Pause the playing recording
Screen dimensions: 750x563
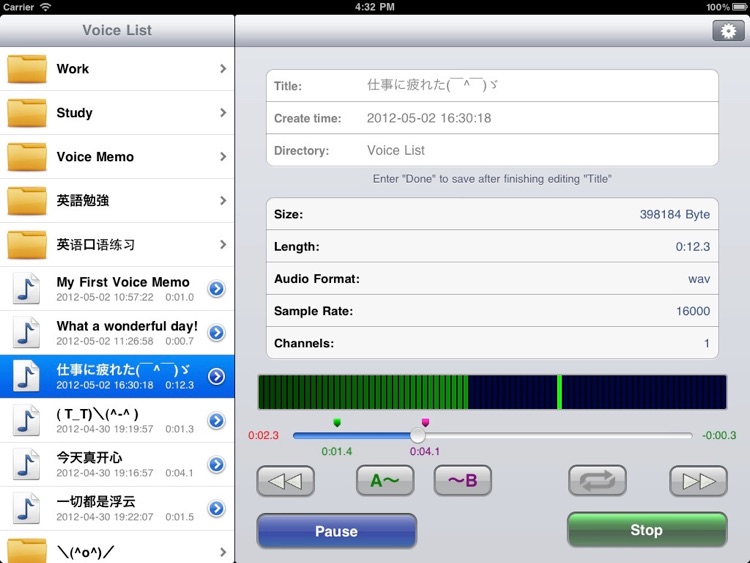[x=337, y=531]
